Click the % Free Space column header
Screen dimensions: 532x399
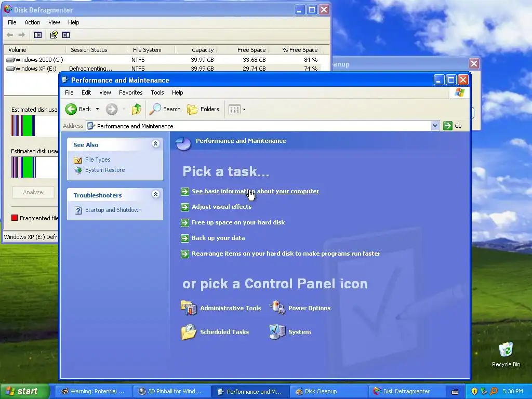coord(295,50)
